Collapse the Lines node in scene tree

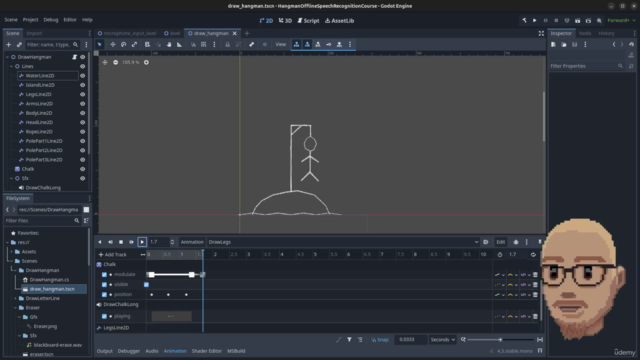[11, 67]
